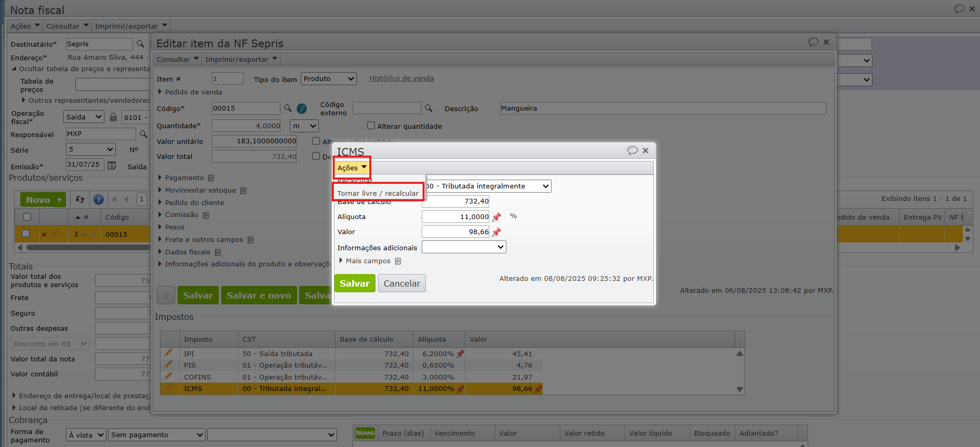
Task: Click the pencil icon on the PIS tax row
Action: pyautogui.click(x=168, y=364)
